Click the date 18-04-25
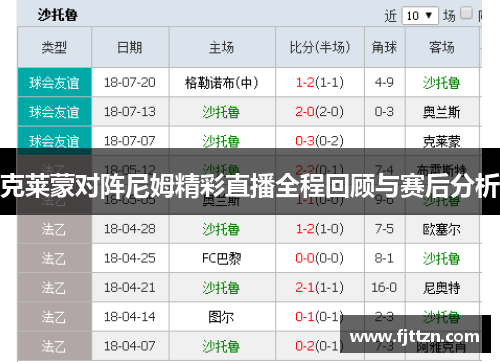 pyautogui.click(x=130, y=258)
